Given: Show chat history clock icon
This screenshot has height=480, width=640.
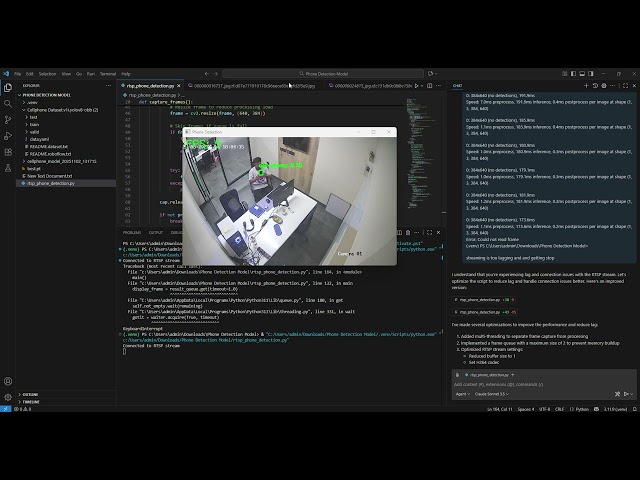Looking at the screenshot, I should click(x=595, y=86).
